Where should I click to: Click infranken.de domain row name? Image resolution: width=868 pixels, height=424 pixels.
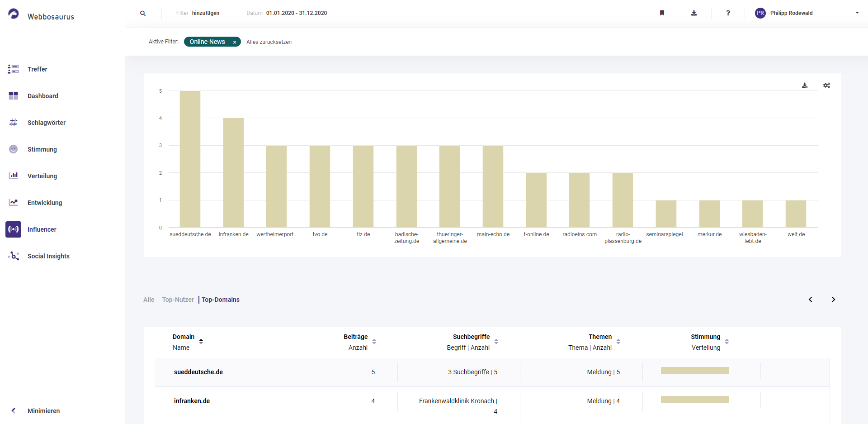(192, 401)
